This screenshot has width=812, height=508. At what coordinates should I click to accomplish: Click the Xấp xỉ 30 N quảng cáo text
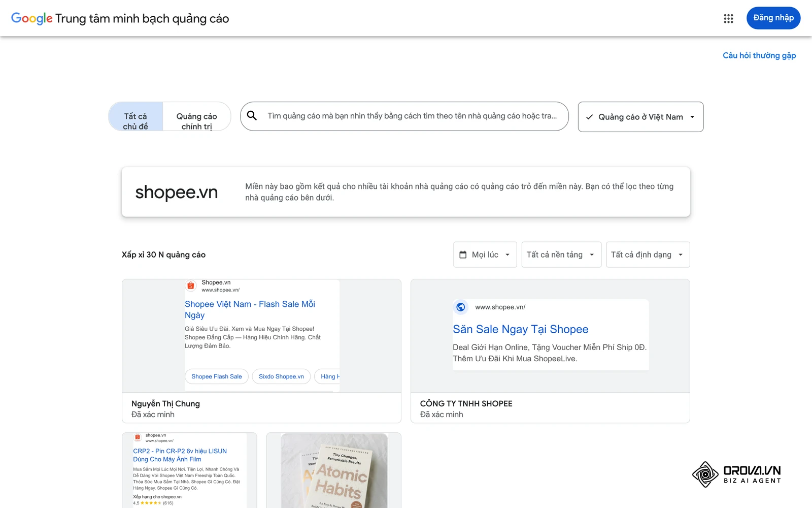[163, 255]
